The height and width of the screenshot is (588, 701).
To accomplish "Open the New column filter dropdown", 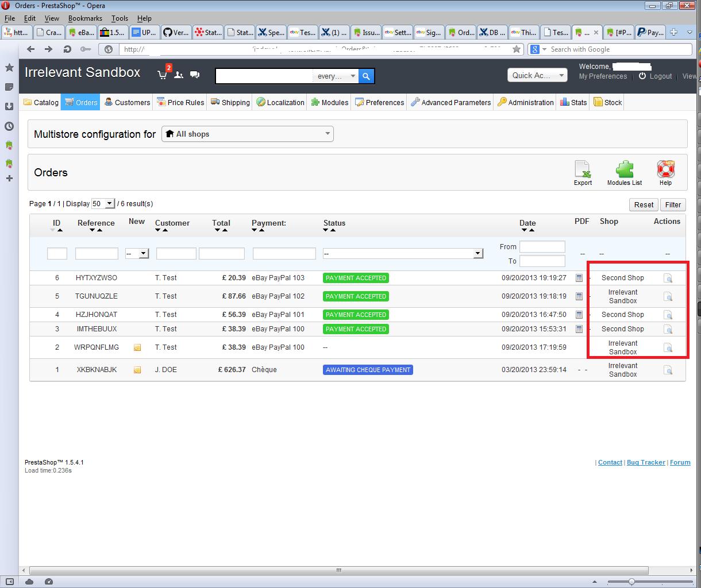I will [x=137, y=253].
